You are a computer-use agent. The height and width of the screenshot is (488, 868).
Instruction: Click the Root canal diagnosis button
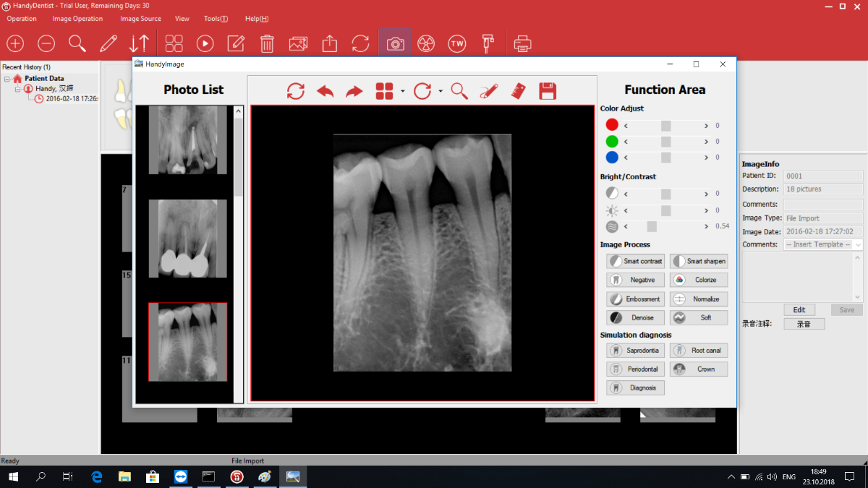698,351
